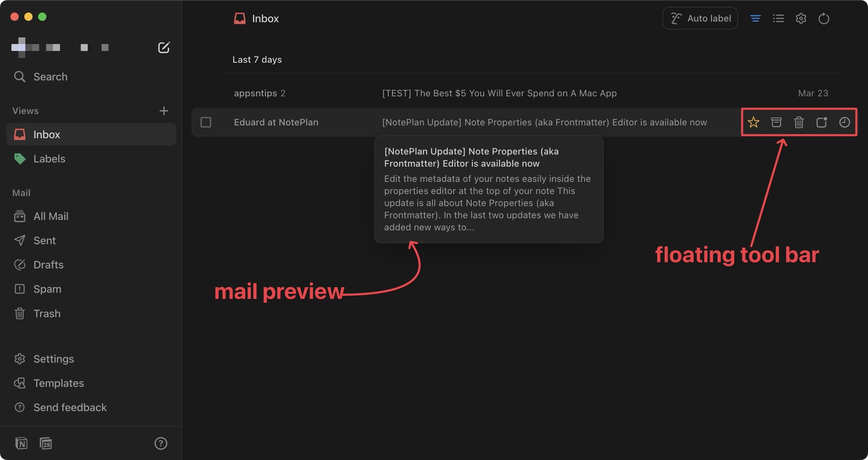Open Templates from the sidebar

click(91, 383)
